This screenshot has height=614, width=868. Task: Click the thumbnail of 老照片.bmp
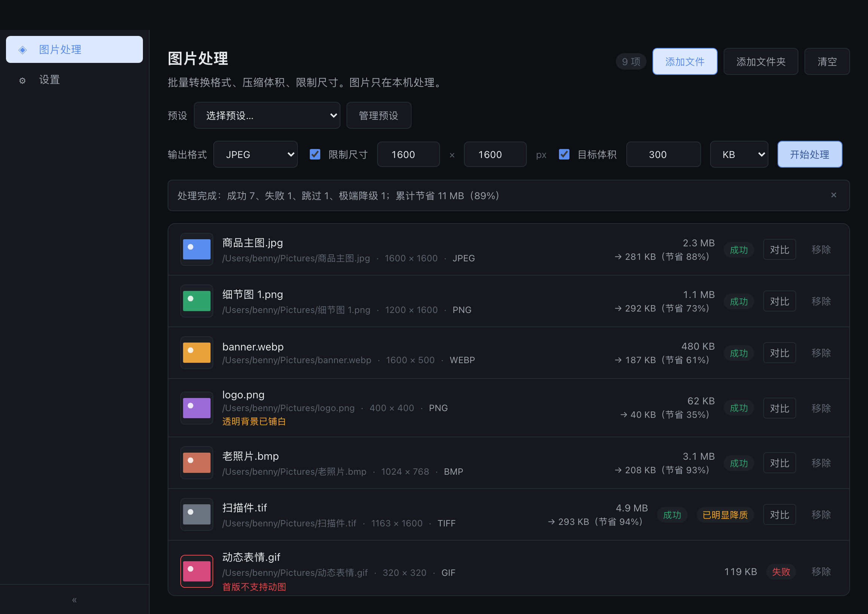(196, 463)
